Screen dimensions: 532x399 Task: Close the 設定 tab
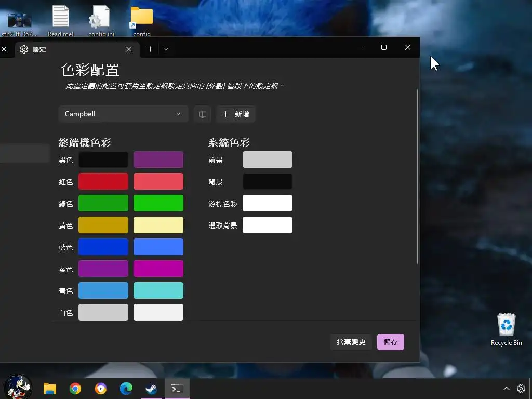(x=129, y=49)
